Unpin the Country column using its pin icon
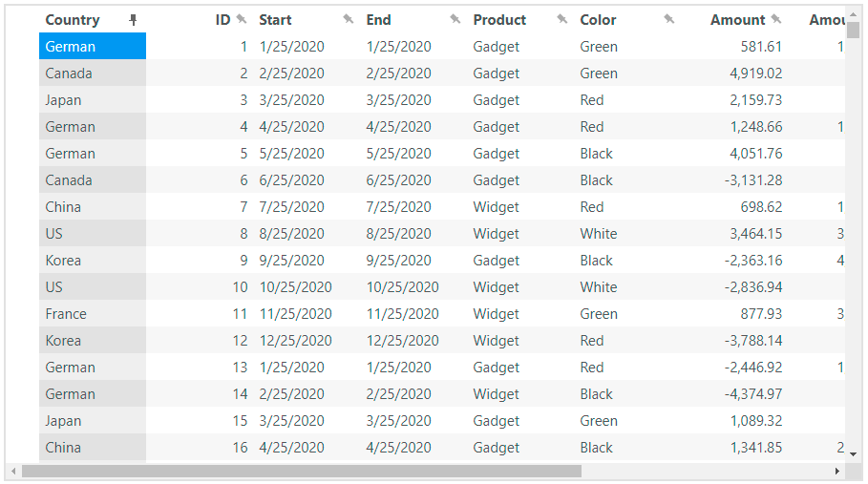The height and width of the screenshot is (484, 868). (x=133, y=20)
